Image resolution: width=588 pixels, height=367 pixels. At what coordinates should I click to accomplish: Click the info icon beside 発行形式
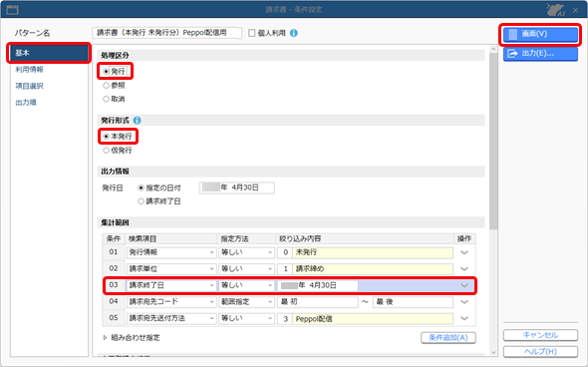point(138,121)
